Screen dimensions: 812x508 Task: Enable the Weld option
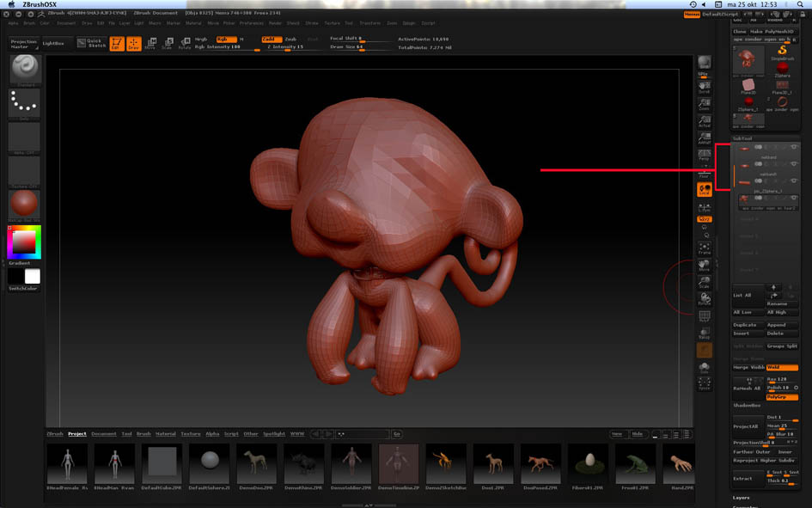[x=781, y=367]
